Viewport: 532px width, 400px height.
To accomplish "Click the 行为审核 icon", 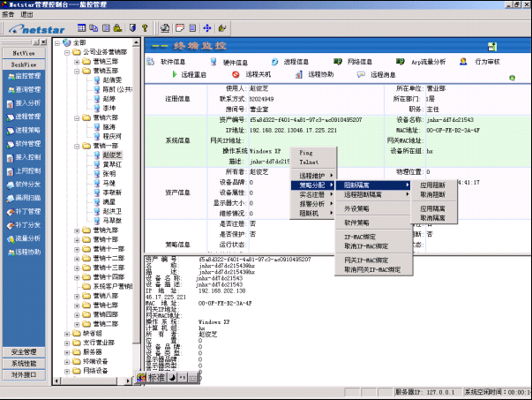I will point(463,61).
